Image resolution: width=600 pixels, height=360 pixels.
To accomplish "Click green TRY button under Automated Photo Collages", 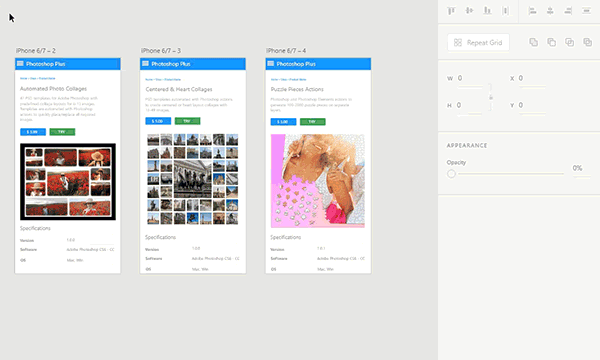I will click(62, 132).
